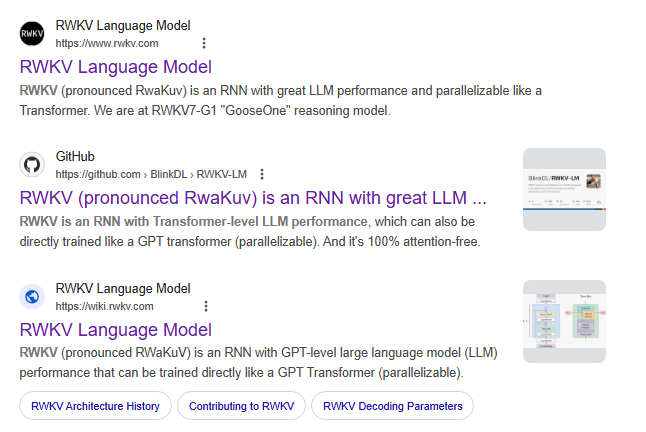The width and height of the screenshot is (646, 432).
Task: Click the BlinkDL/RWKV-LM GitHub preview thumbnail
Action: click(564, 189)
